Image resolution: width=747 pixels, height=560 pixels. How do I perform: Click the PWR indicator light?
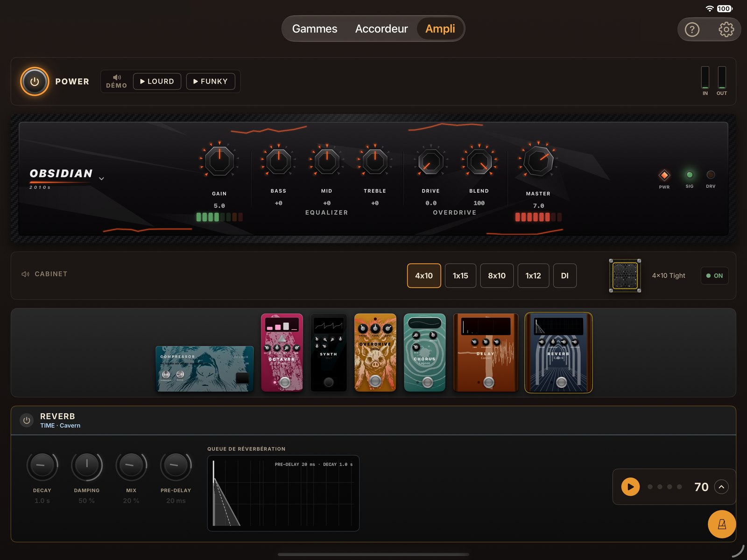(664, 175)
